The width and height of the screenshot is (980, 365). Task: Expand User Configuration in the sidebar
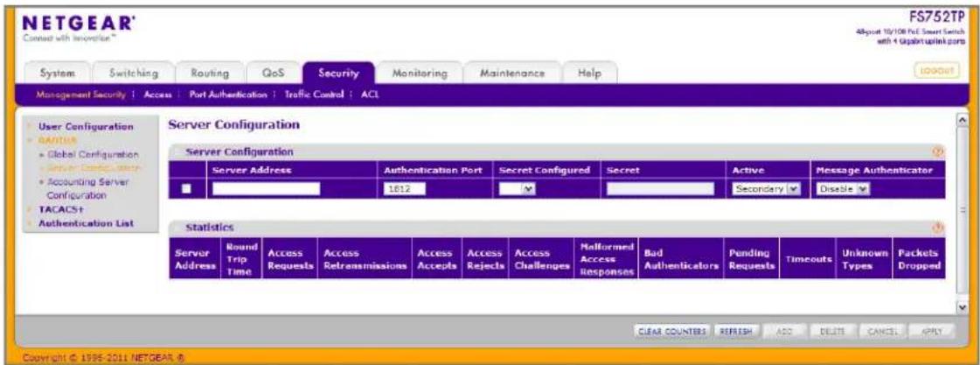coord(86,126)
